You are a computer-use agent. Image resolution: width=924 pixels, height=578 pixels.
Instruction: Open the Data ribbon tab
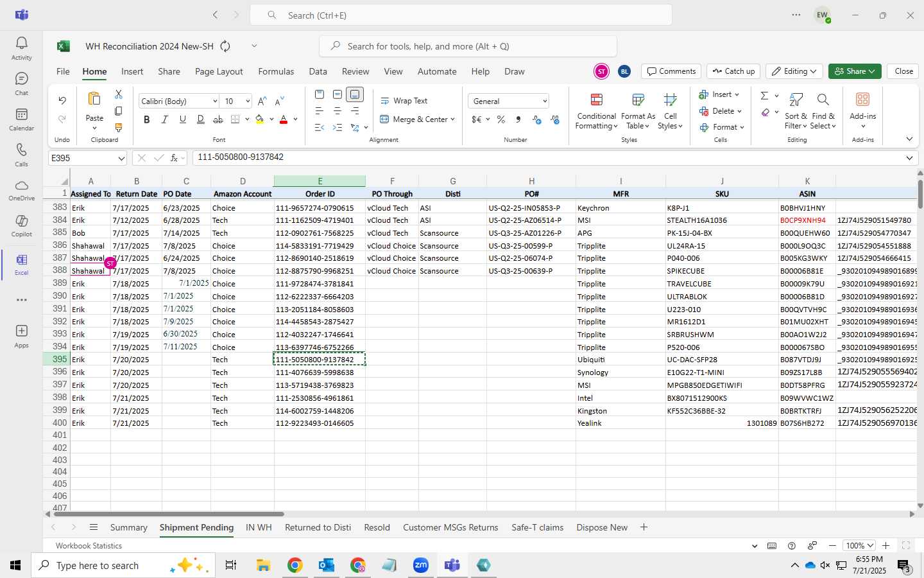click(x=318, y=71)
